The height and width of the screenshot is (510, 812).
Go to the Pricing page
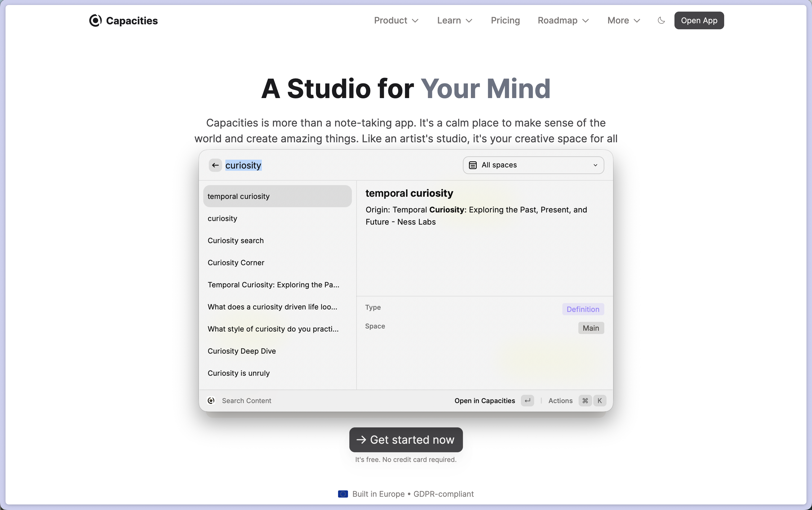[505, 20]
